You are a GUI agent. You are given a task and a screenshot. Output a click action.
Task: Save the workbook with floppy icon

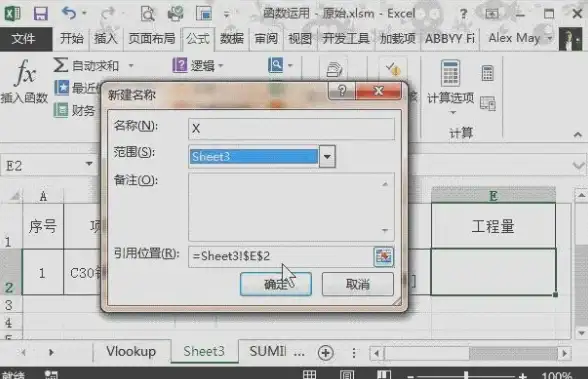tap(40, 14)
